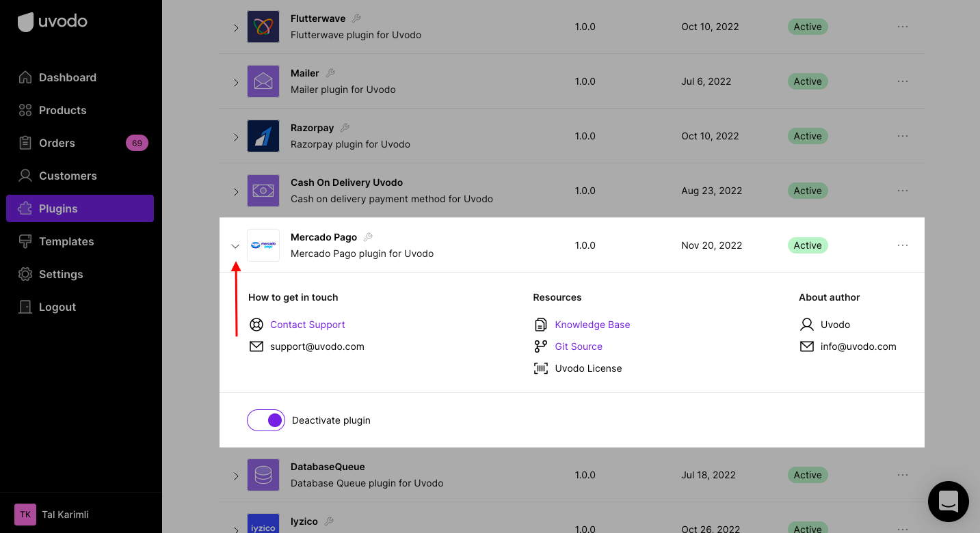Click the Active badge for Razorpay
980x533 pixels.
[808, 136]
